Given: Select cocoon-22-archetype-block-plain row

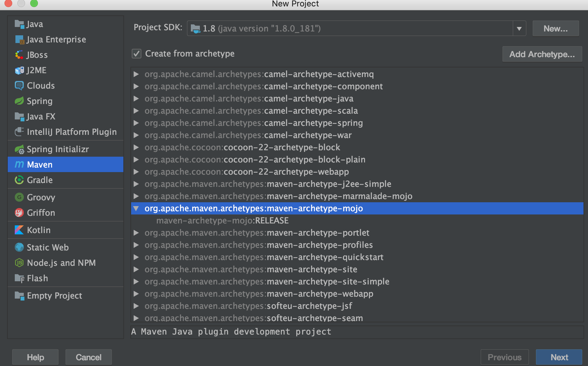Looking at the screenshot, I should (x=357, y=160).
